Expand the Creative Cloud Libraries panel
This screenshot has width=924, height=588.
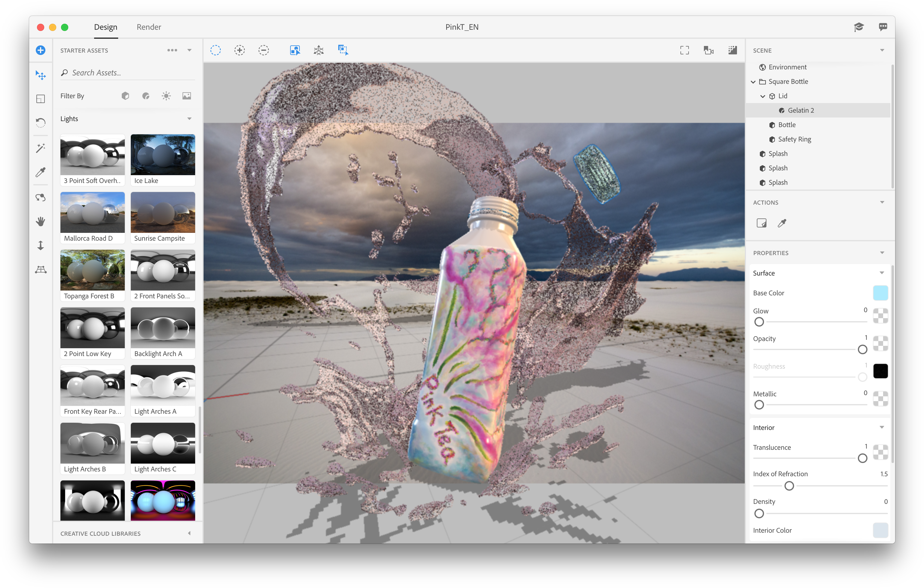189,534
